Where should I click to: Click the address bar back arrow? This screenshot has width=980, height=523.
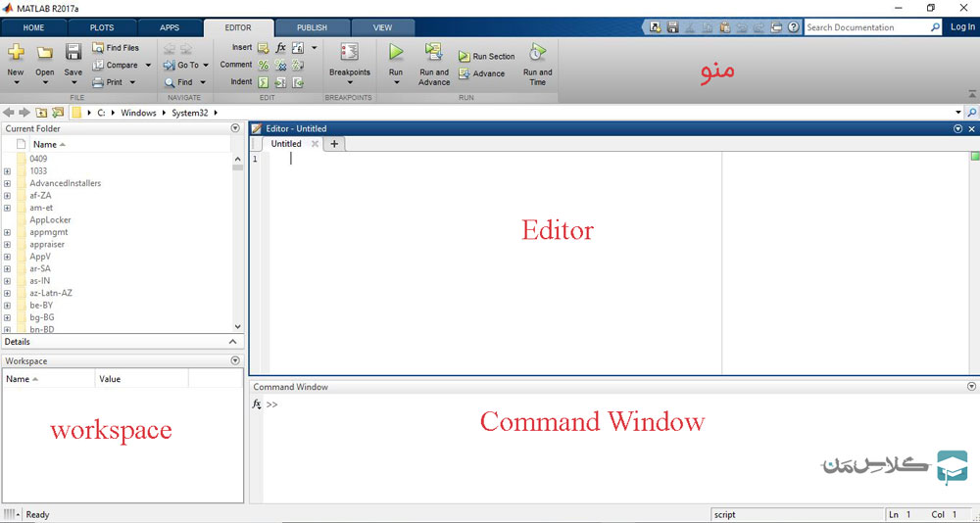click(x=9, y=113)
